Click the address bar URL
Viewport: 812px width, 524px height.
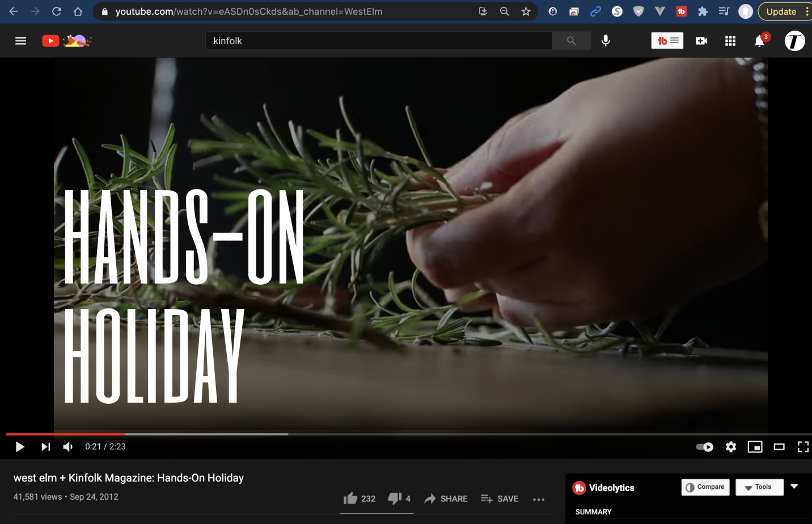tap(249, 11)
